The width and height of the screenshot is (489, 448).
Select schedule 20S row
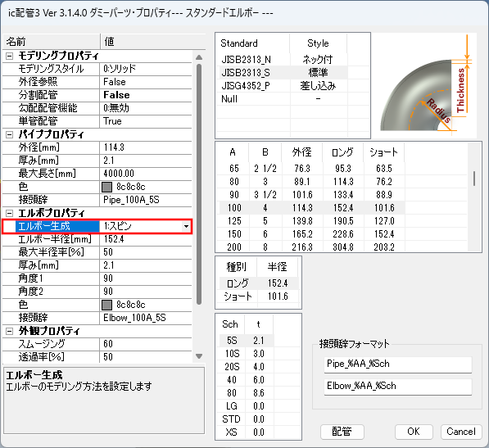click(247, 367)
